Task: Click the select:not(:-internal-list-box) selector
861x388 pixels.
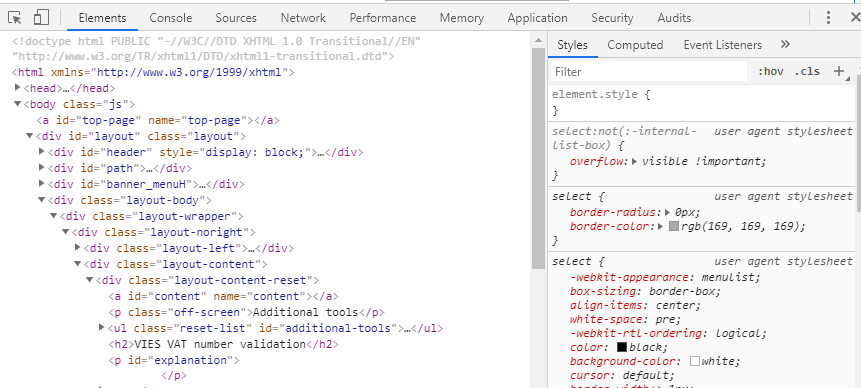Action: tap(624, 138)
